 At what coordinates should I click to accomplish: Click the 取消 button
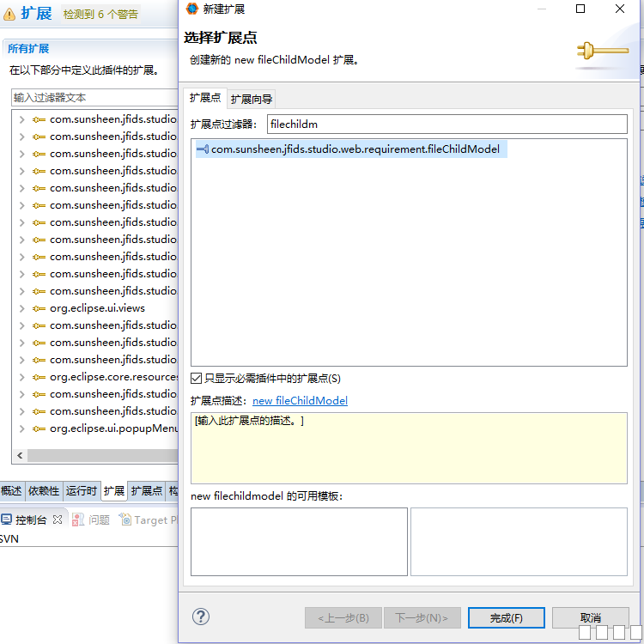click(x=591, y=617)
